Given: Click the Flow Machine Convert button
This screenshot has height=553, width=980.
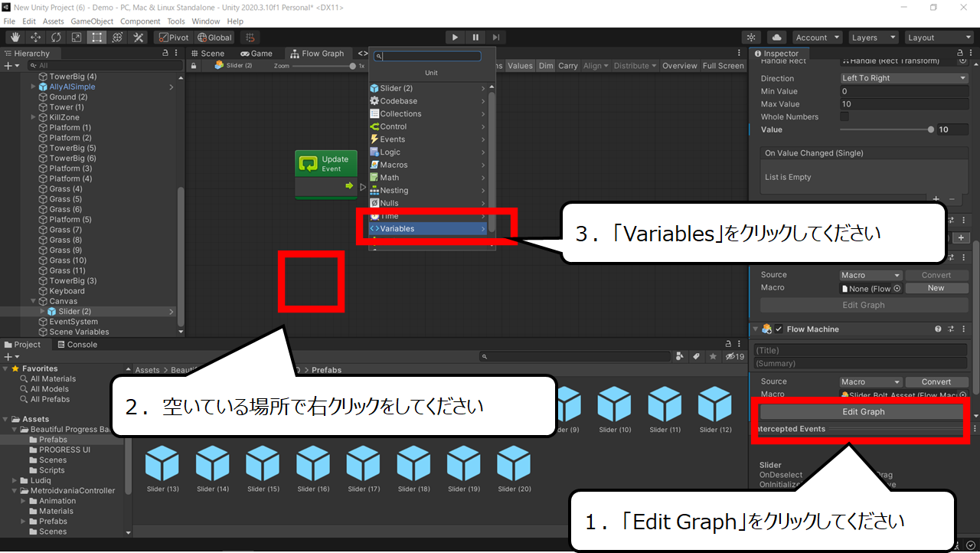Looking at the screenshot, I should click(936, 381).
